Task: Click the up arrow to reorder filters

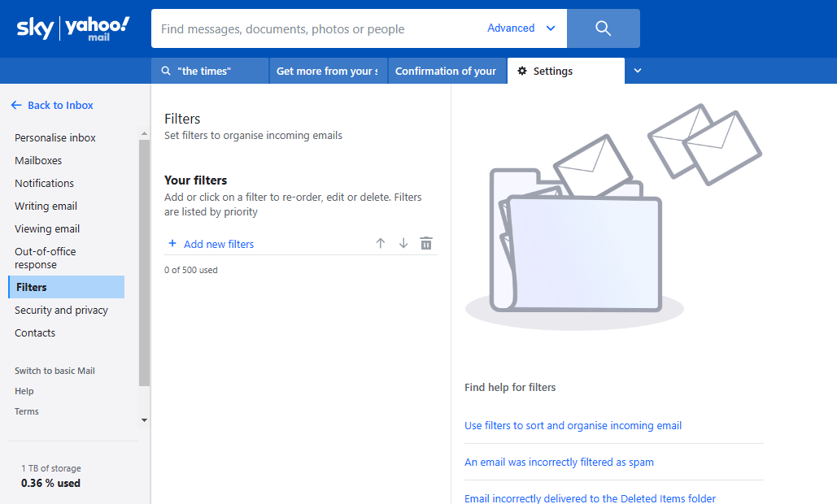Action: point(380,243)
